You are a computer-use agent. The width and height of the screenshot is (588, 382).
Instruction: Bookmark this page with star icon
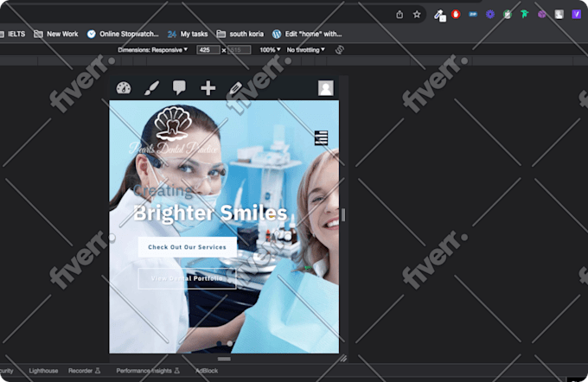417,15
